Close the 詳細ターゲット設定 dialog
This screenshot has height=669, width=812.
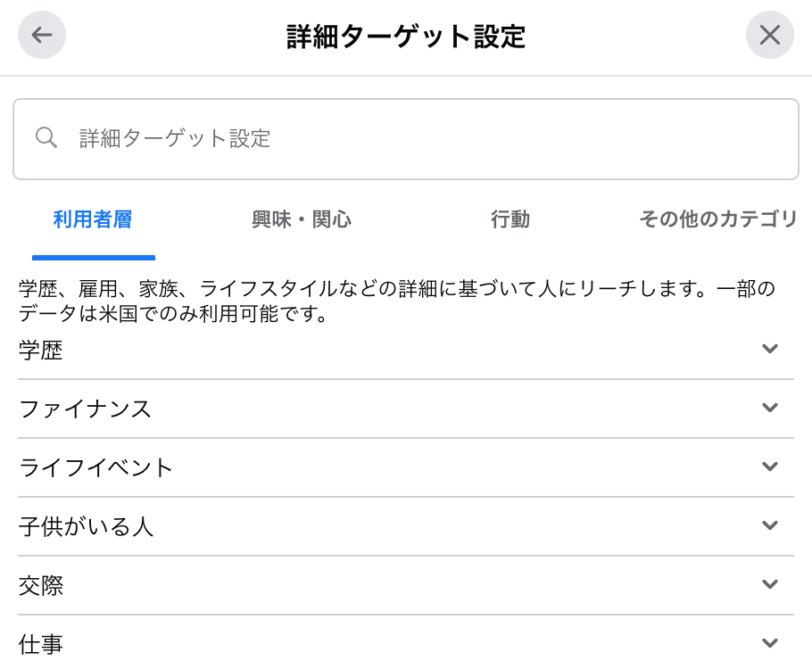coord(769,36)
